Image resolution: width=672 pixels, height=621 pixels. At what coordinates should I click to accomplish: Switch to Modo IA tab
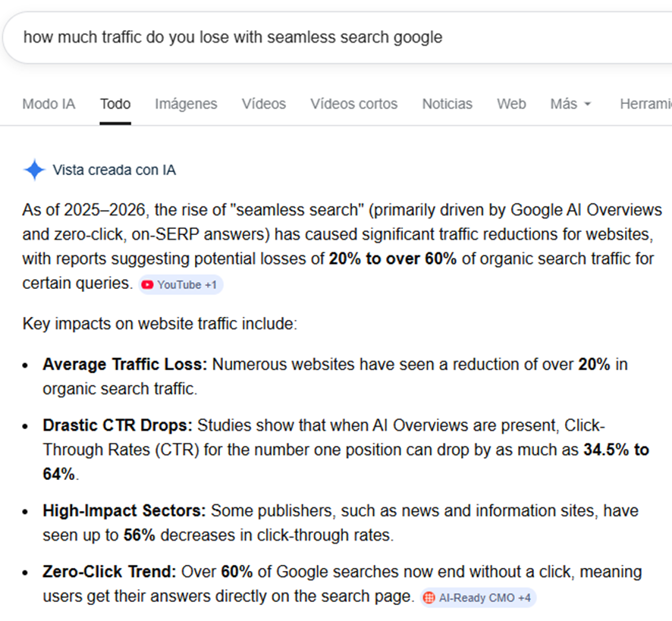click(49, 104)
